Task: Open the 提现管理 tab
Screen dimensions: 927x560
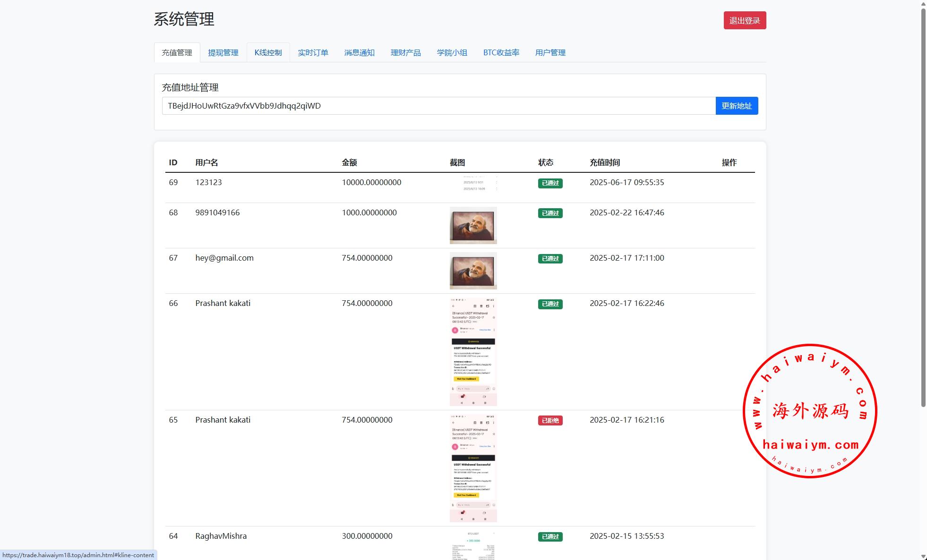Action: (223, 52)
